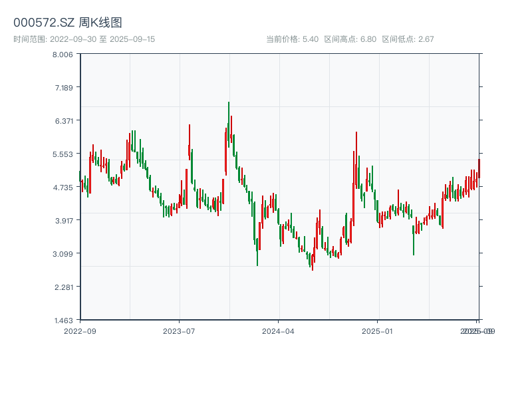Image resolution: width=532 pixels, height=399 pixels.
Task: Click the tallest green candlestick near 6.80 peak
Action: [229, 124]
